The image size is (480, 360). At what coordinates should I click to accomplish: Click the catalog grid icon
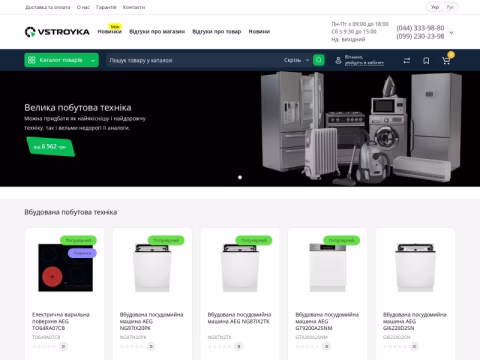point(32,60)
